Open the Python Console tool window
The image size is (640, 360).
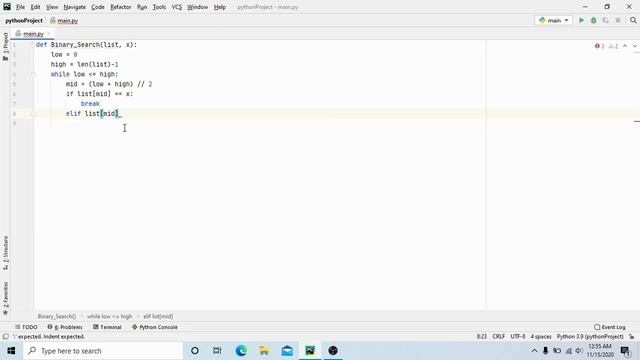(x=155, y=327)
